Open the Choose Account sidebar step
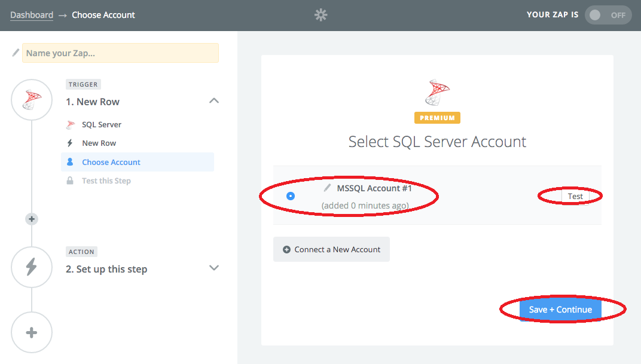 click(111, 162)
